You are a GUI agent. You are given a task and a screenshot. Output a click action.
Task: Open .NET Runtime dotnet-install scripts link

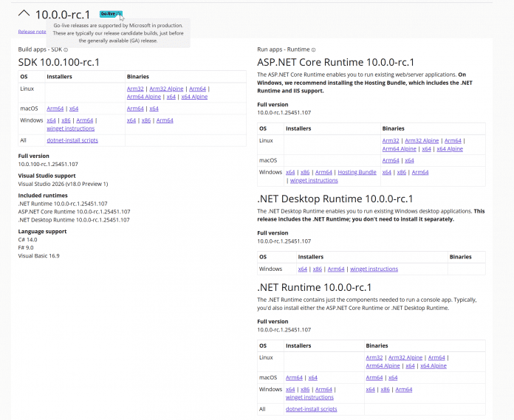(311, 409)
